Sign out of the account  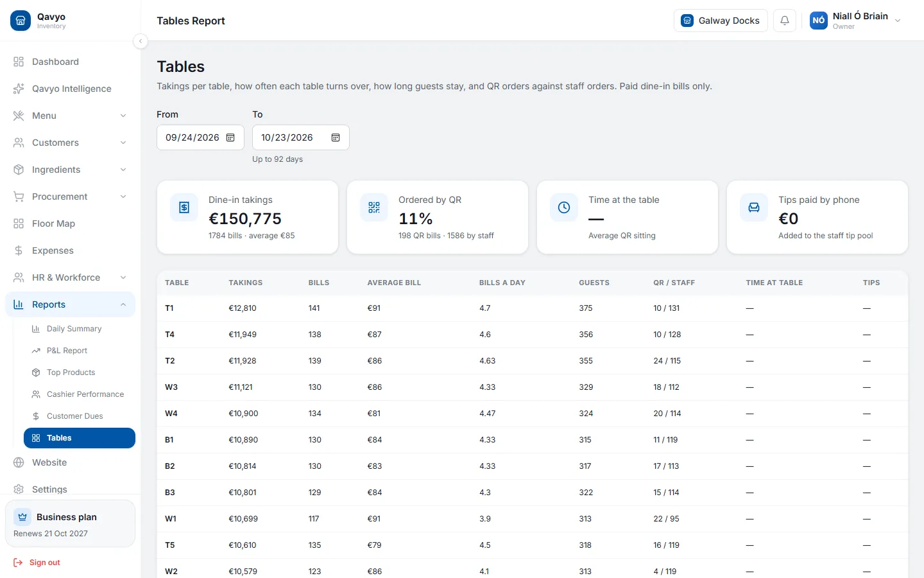pos(37,563)
